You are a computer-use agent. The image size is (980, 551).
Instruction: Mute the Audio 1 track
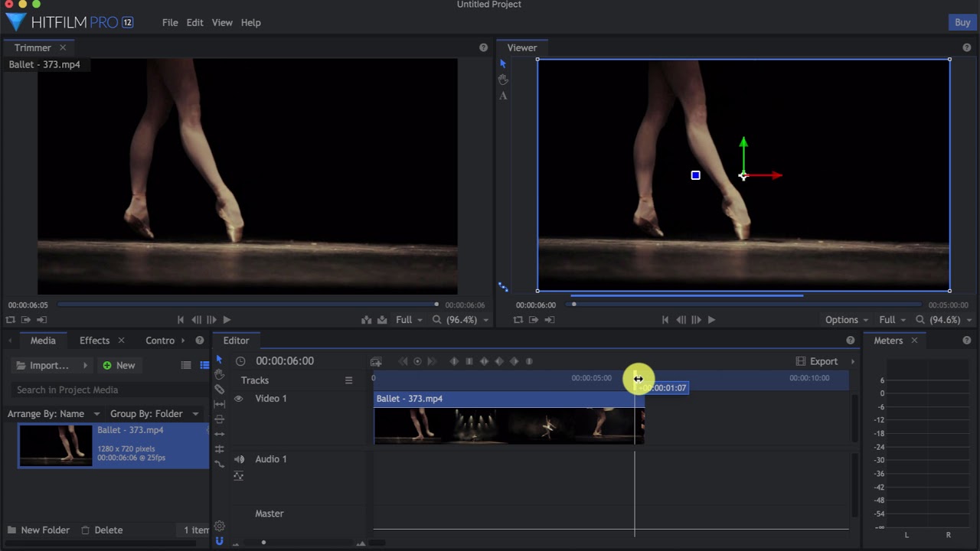239,459
